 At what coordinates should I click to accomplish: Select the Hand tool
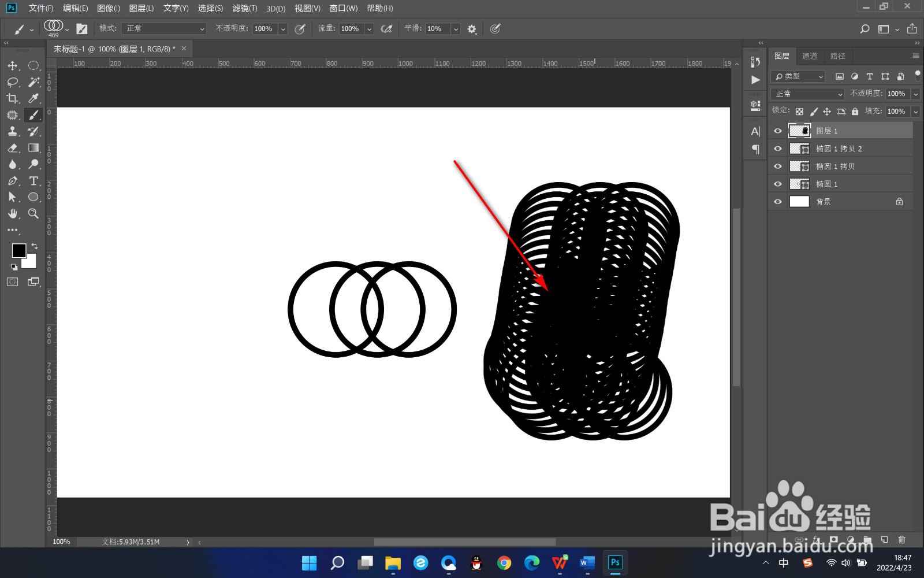click(x=13, y=214)
